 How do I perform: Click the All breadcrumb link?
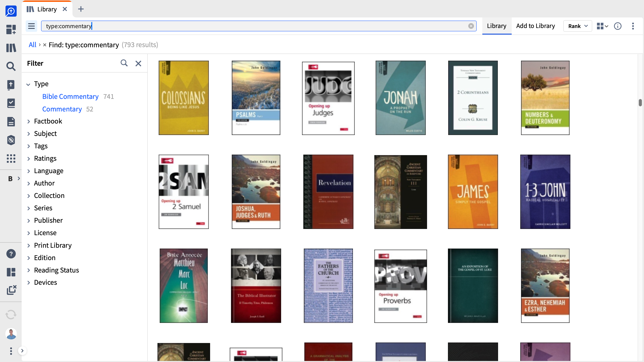coord(33,45)
